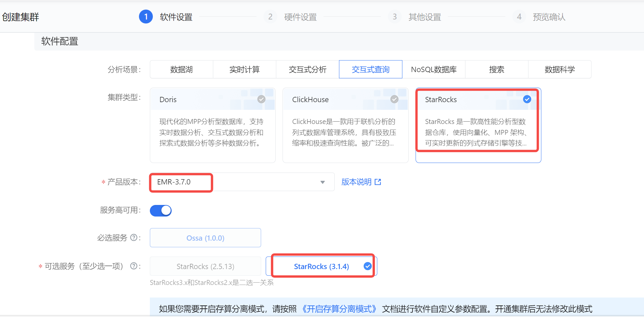Click the StarRocks3.x和StarRocks2.x是二选一关系 hint text
Screen dimensions: 644x318
tap(212, 283)
